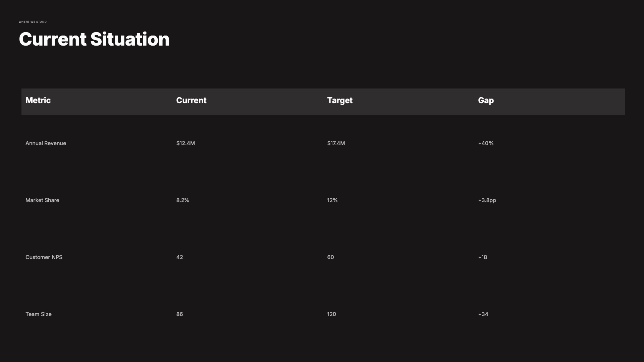The width and height of the screenshot is (644, 362).
Task: Click the +3.8pp gap cell
Action: (487, 200)
